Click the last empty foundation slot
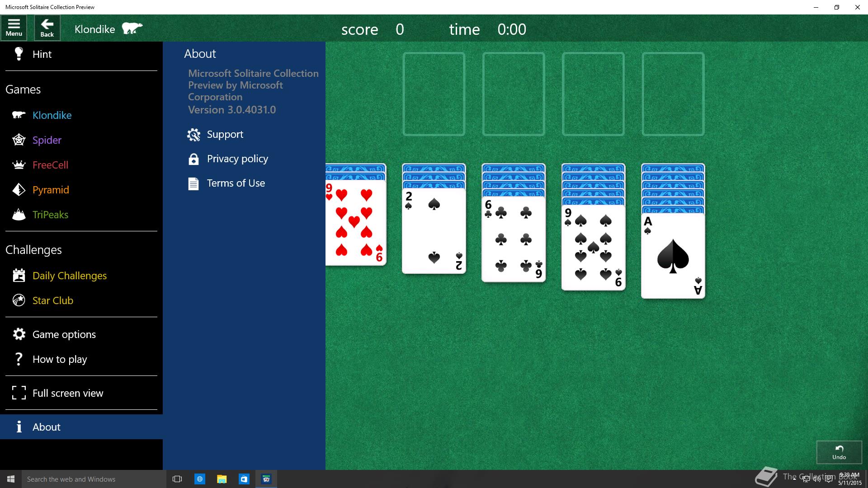Image resolution: width=868 pixels, height=488 pixels. pyautogui.click(x=673, y=94)
